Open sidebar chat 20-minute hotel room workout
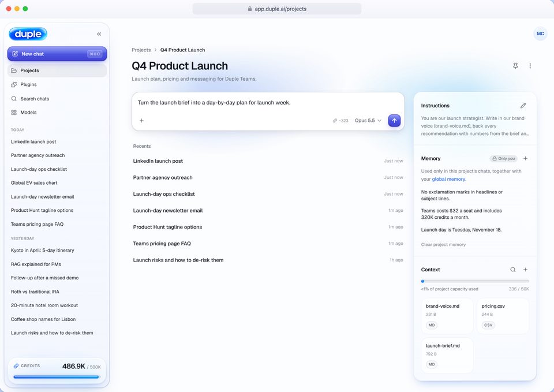 point(57,305)
